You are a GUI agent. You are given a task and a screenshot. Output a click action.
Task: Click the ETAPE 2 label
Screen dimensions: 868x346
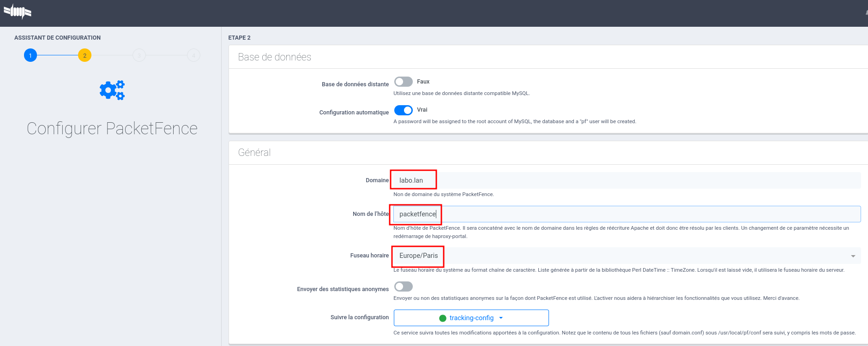point(239,38)
